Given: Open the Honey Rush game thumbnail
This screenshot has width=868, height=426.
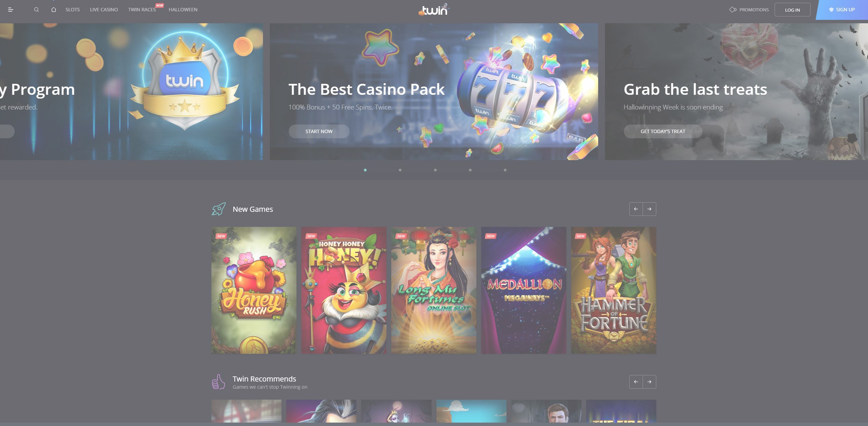Looking at the screenshot, I should (x=254, y=290).
